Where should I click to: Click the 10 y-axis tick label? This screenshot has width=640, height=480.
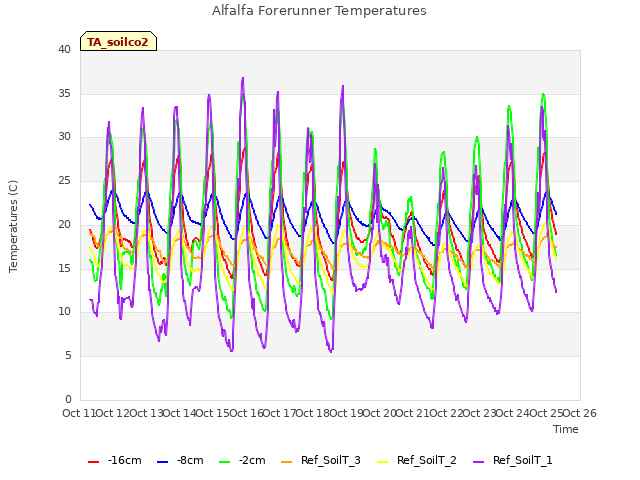pyautogui.click(x=64, y=312)
